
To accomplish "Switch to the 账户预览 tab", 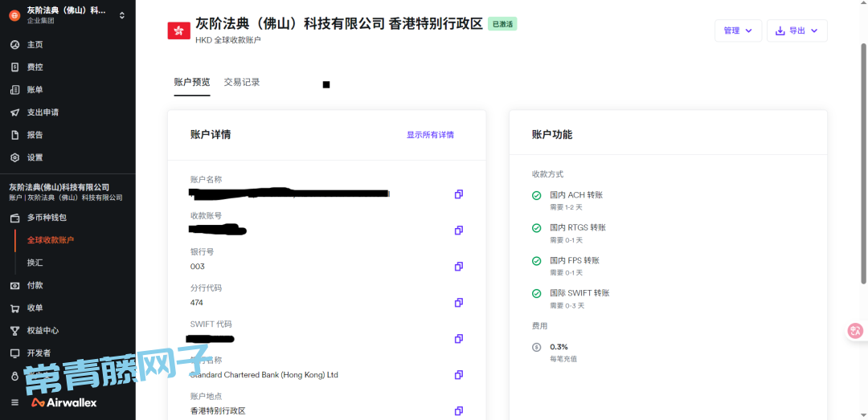I will click(192, 83).
